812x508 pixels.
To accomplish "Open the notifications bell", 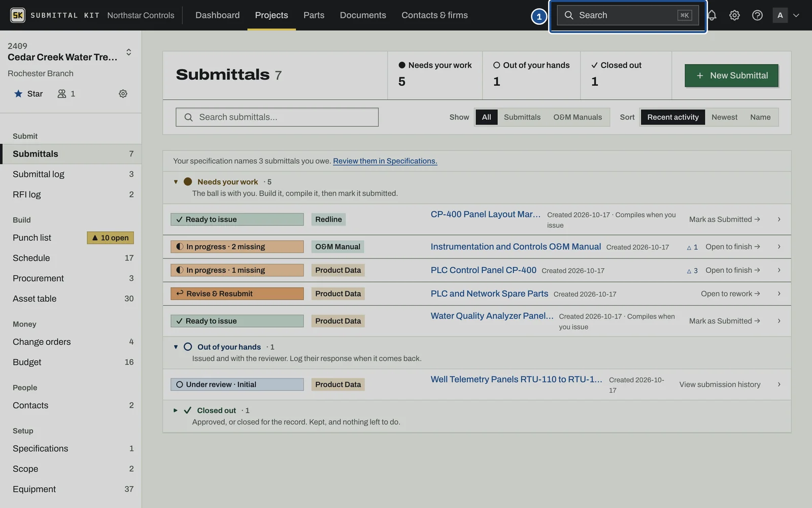I will coord(712,15).
